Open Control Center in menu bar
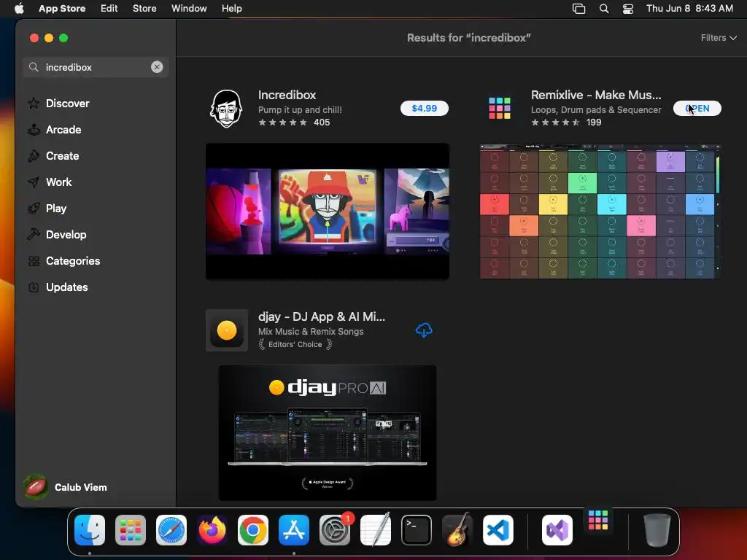 (x=628, y=9)
